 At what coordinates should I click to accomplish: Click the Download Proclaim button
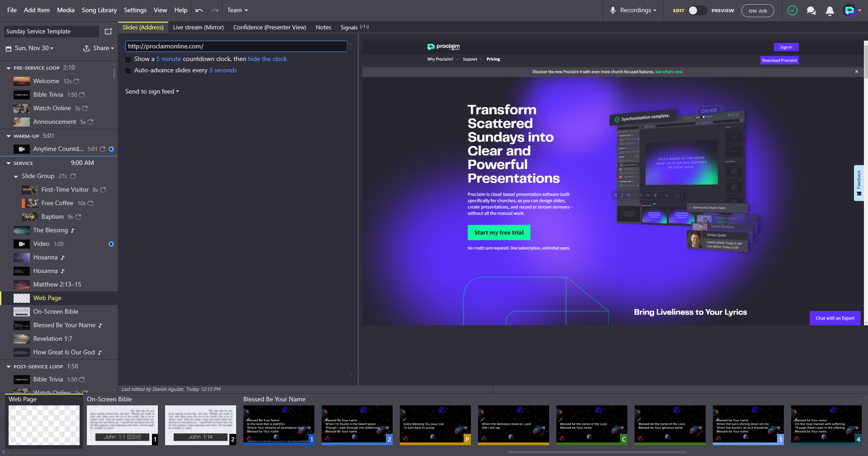pos(779,61)
